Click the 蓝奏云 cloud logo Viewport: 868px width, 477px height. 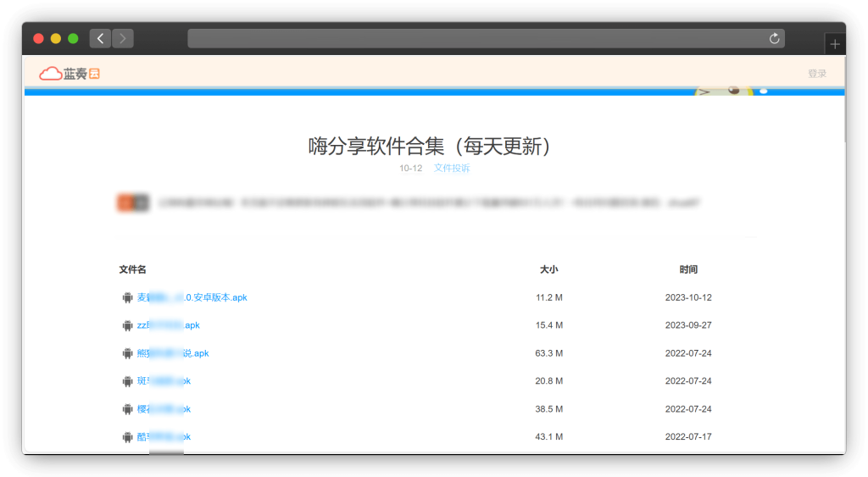(70, 74)
